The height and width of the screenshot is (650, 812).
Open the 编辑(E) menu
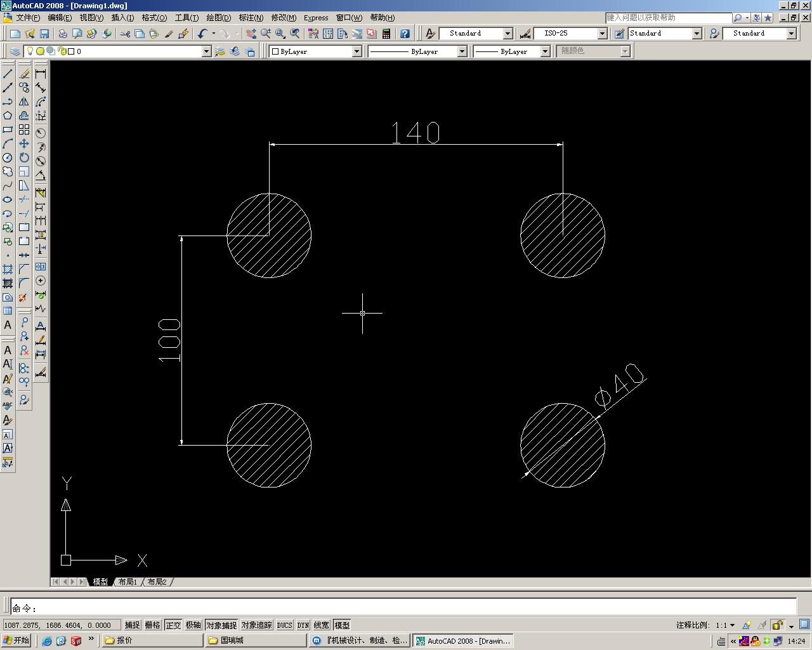click(60, 18)
